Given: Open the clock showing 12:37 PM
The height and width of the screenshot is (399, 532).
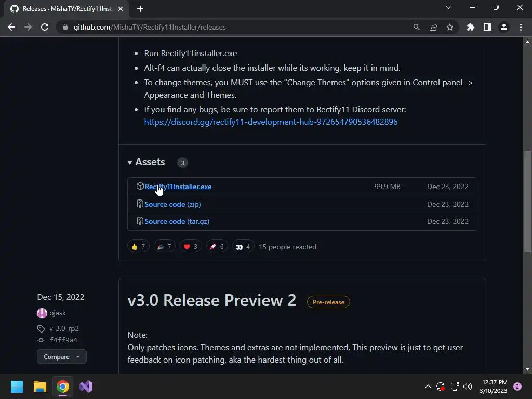Looking at the screenshot, I should click(x=494, y=387).
